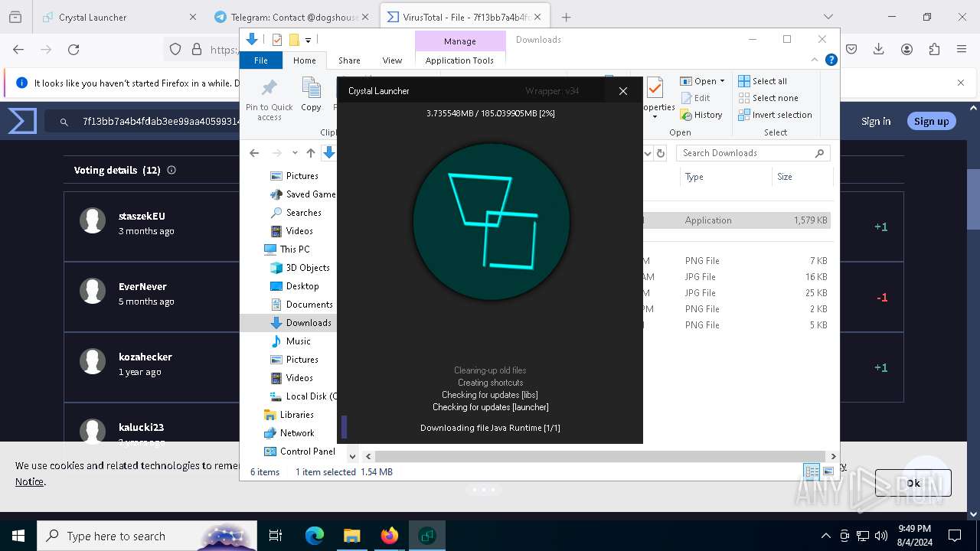Open the File tab in Explorer
Image resolution: width=980 pixels, height=551 pixels.
click(261, 60)
